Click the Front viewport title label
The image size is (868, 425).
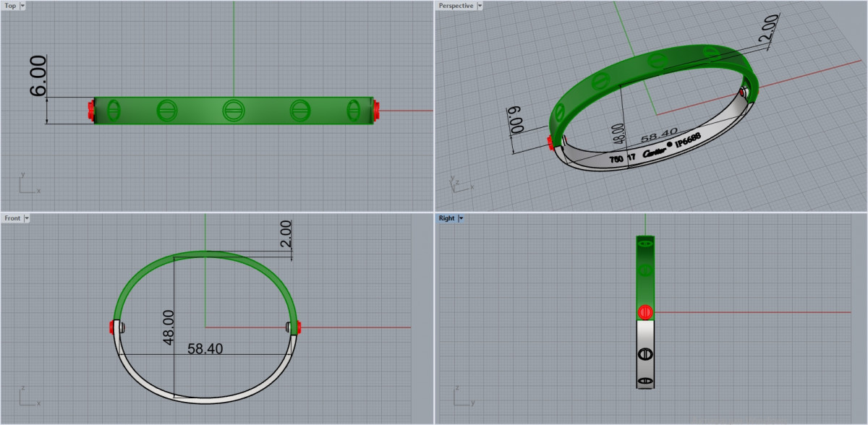pos(12,218)
